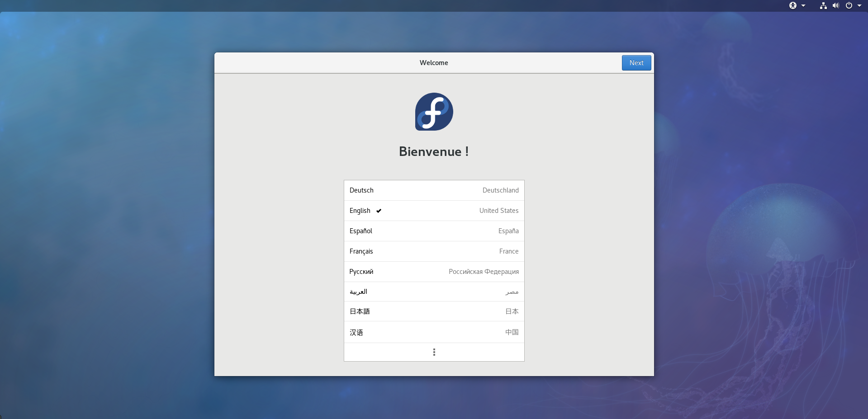The height and width of the screenshot is (419, 868).
Task: Open the accessibility menu icon
Action: (793, 5)
